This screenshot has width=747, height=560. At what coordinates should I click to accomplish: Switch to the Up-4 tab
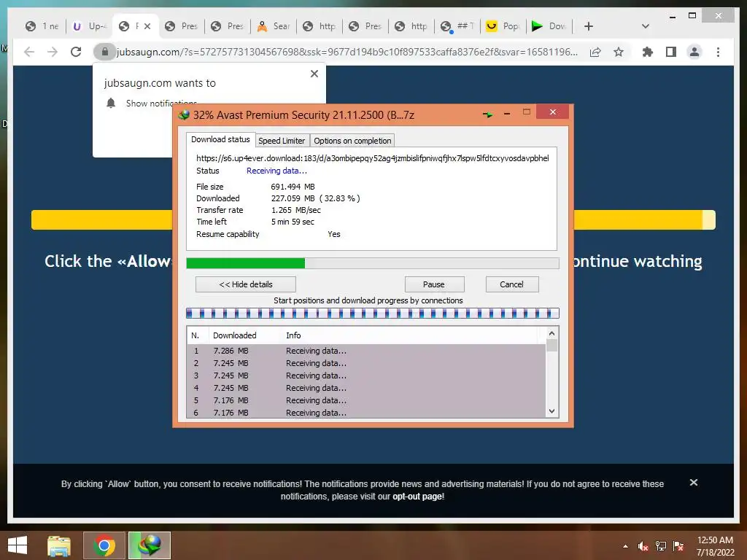89,26
